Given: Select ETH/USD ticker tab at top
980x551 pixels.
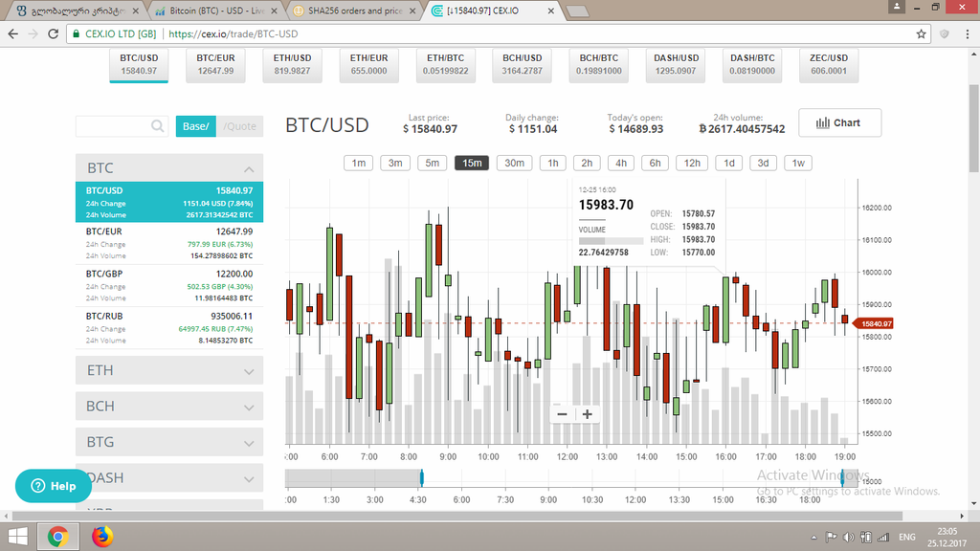Looking at the screenshot, I should coord(292,64).
